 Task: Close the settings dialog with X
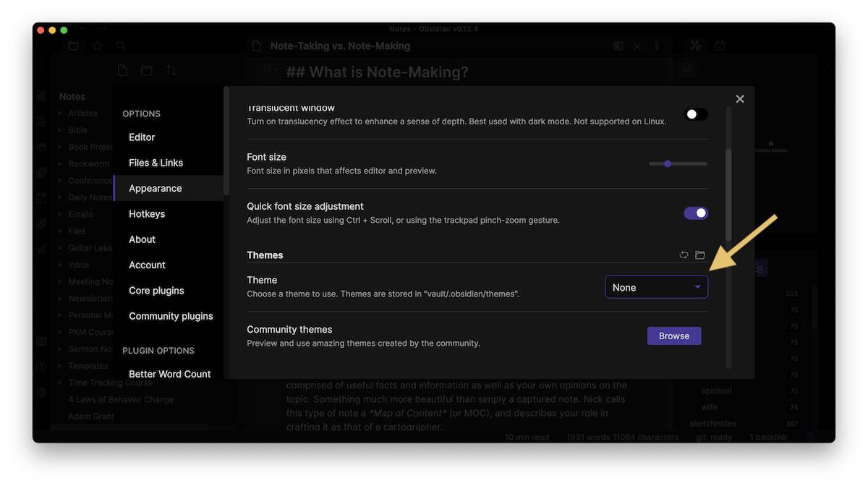click(740, 99)
